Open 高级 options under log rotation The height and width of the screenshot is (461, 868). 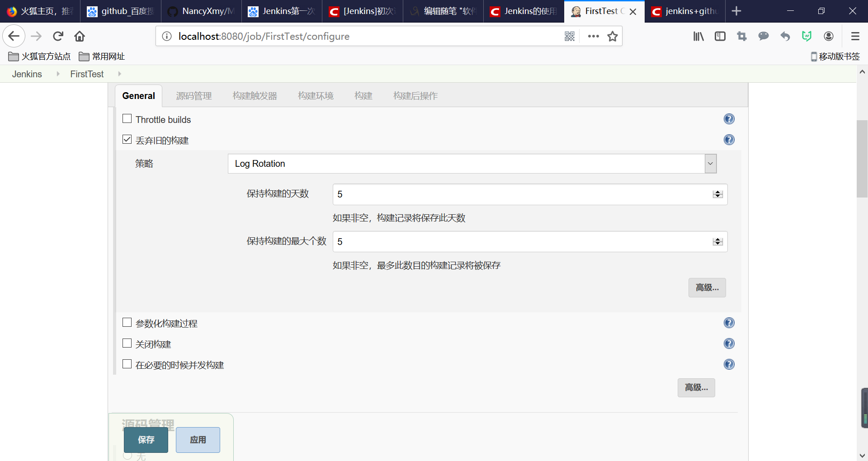707,287
